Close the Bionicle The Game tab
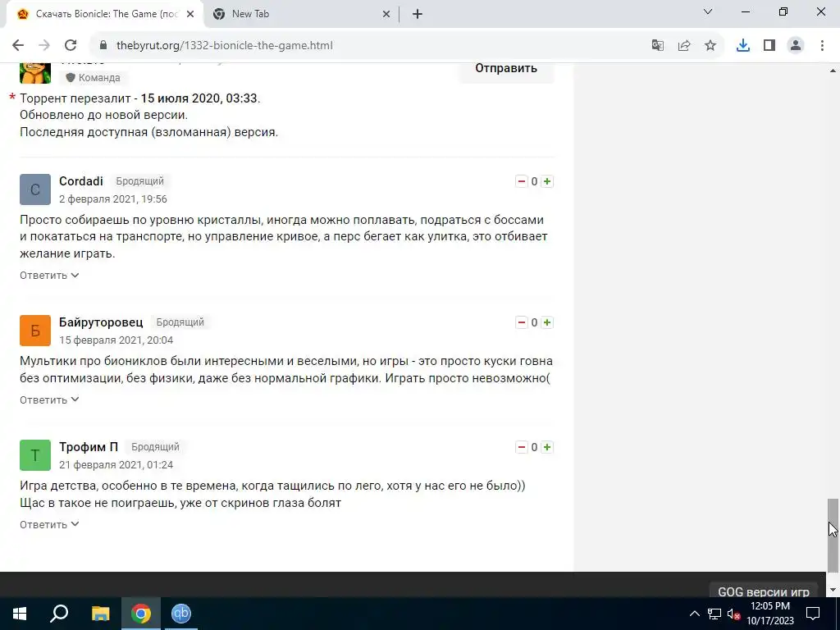Viewport: 840px width, 630px height. click(x=190, y=14)
